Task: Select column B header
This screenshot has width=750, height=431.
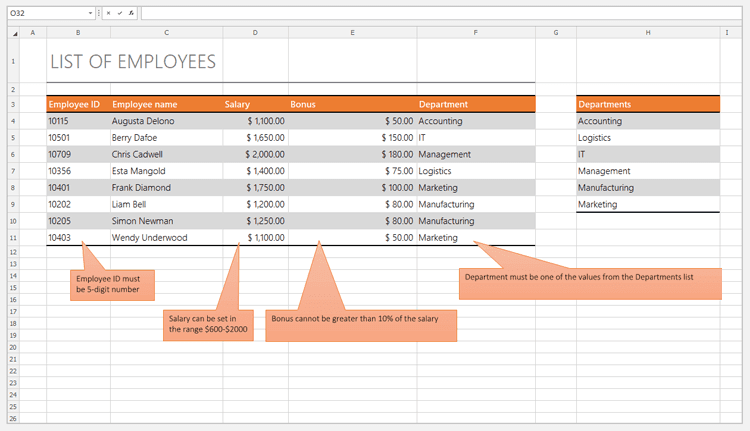Action: (x=78, y=33)
